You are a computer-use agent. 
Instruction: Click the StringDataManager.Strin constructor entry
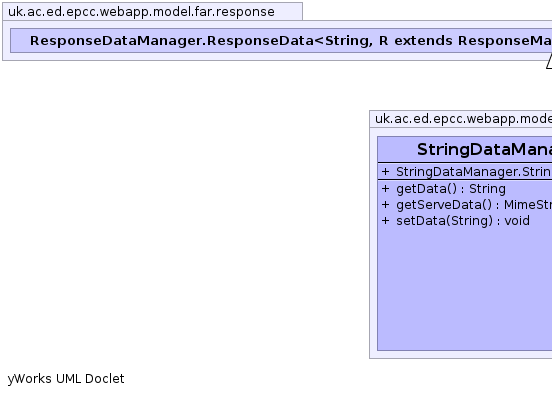(x=474, y=172)
